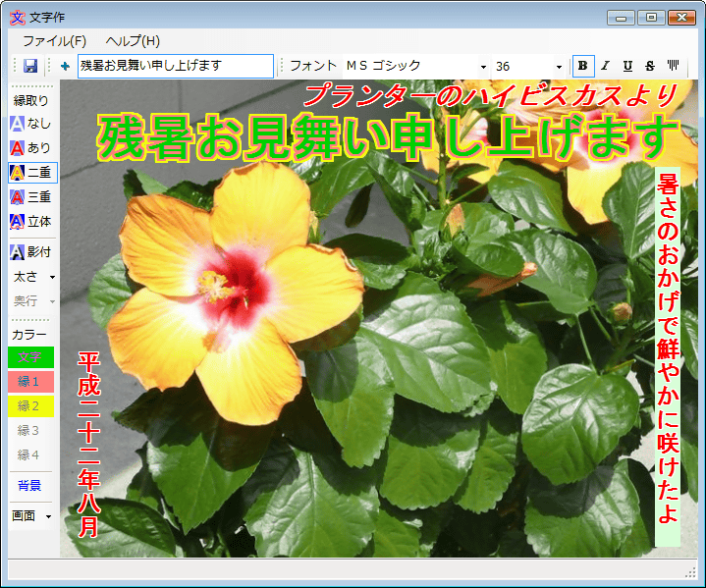706x588 pixels.
Task: Open the ヘルプ(H) menu
Action: pos(133,41)
